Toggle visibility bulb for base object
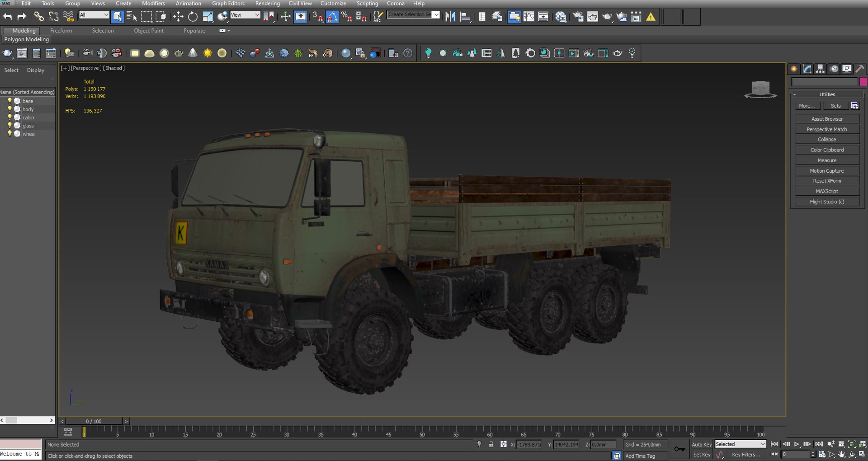The height and width of the screenshot is (461, 868). [x=9, y=101]
